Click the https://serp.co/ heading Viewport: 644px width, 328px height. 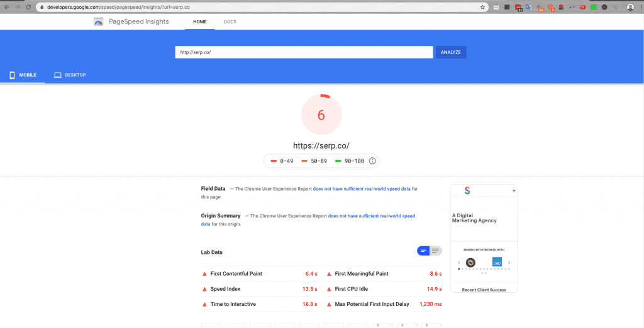point(321,145)
